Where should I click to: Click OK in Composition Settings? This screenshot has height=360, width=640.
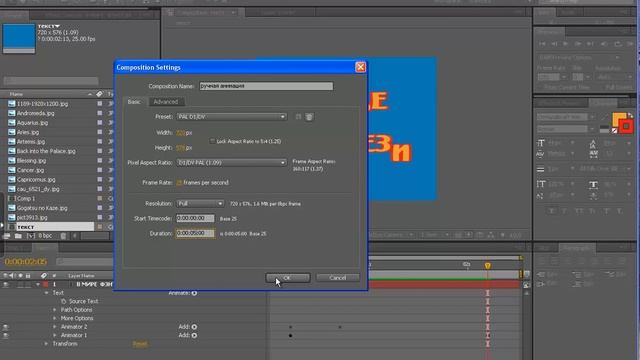click(x=288, y=278)
